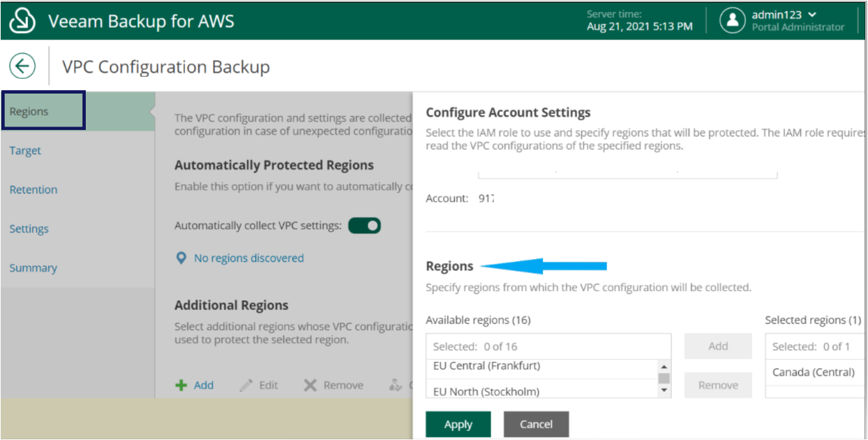Image resolution: width=868 pixels, height=440 pixels.
Task: Click the server time 'Aug 21, 2021 5:13 PM'
Action: (640, 27)
